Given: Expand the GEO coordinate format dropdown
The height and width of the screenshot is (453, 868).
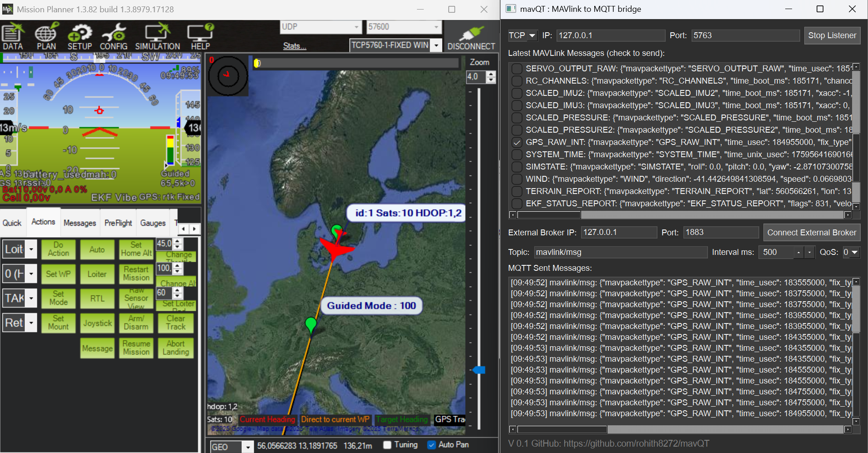Looking at the screenshot, I should pyautogui.click(x=247, y=447).
